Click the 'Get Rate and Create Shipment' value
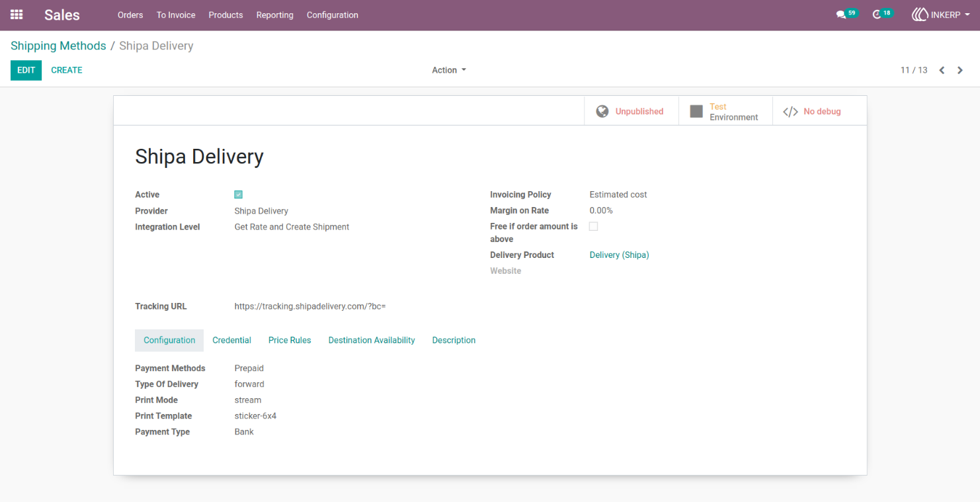Image resolution: width=980 pixels, height=502 pixels. (292, 227)
